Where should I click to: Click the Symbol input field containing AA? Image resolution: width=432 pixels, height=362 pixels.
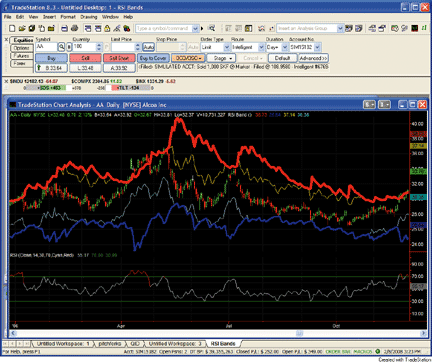(47, 47)
